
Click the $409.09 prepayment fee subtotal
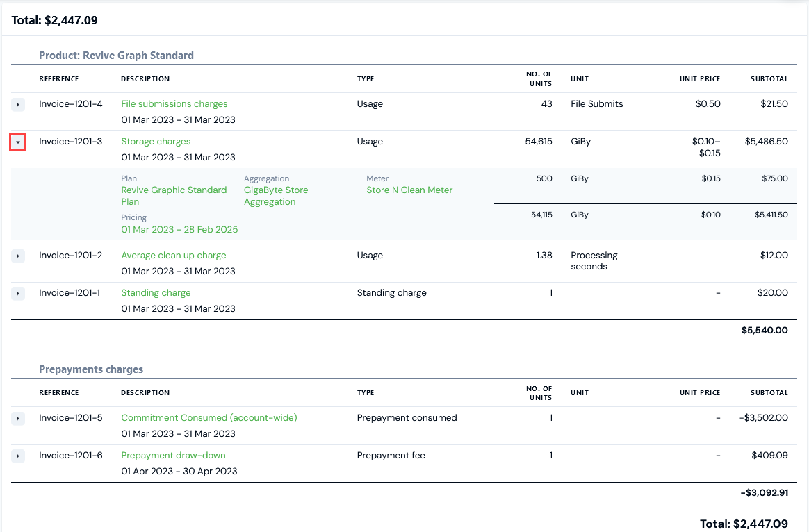pyautogui.click(x=770, y=455)
